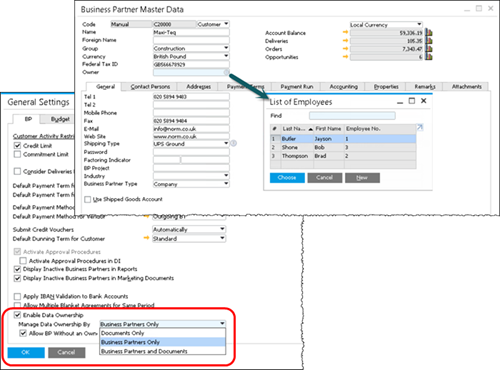Click Shipping Type info icon
The image size is (500, 370).
tap(234, 143)
